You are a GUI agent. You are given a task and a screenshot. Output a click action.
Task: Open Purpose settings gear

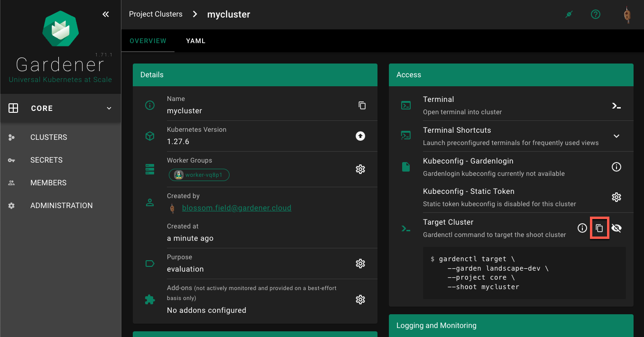(360, 264)
